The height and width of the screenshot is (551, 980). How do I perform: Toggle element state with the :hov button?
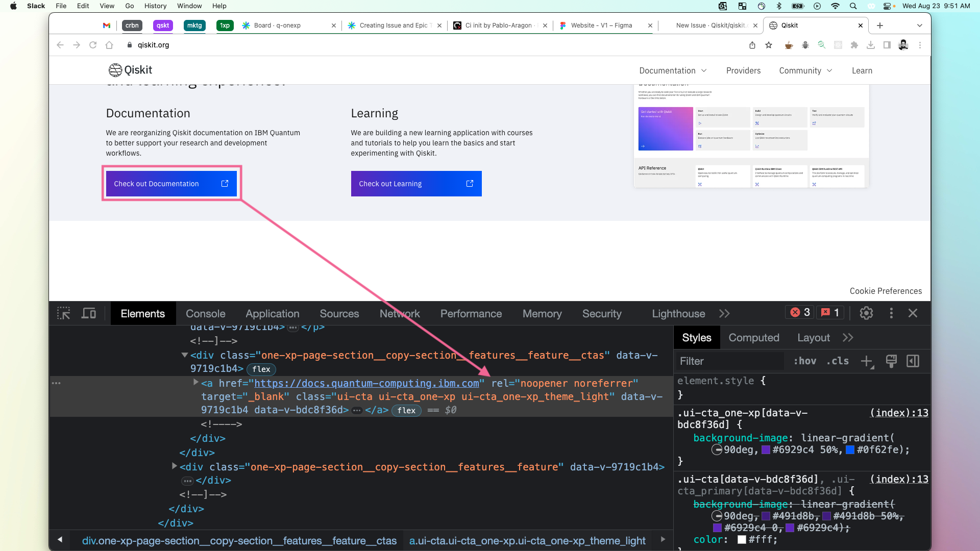point(805,361)
